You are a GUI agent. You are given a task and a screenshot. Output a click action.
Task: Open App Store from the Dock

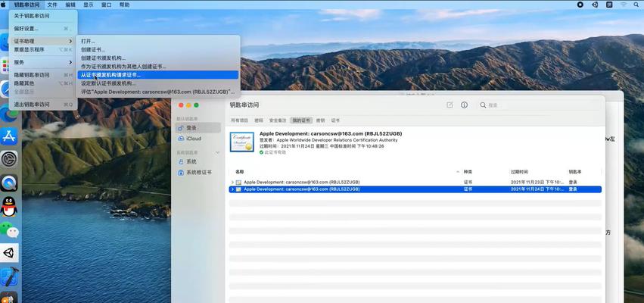(x=8, y=136)
